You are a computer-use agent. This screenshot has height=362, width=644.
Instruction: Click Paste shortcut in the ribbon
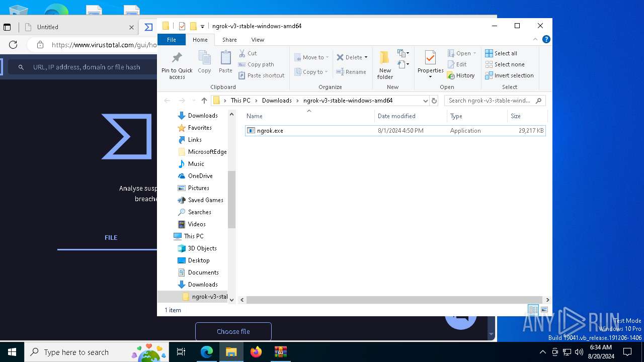coord(261,75)
